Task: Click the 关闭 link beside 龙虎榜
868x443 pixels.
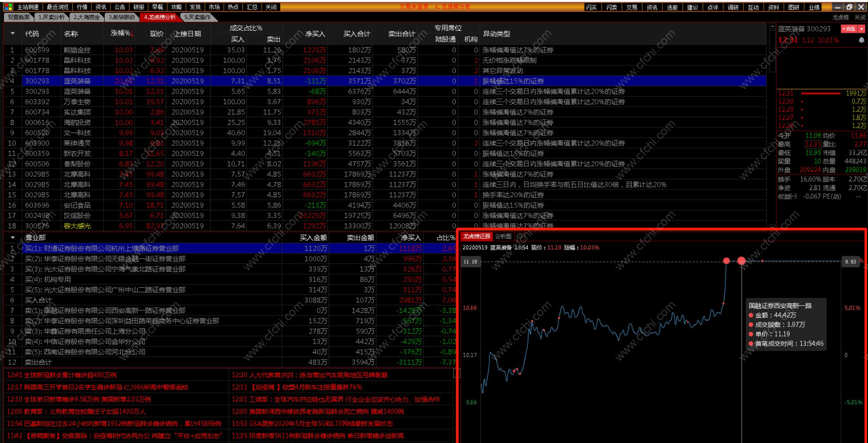Action: [x=860, y=17]
